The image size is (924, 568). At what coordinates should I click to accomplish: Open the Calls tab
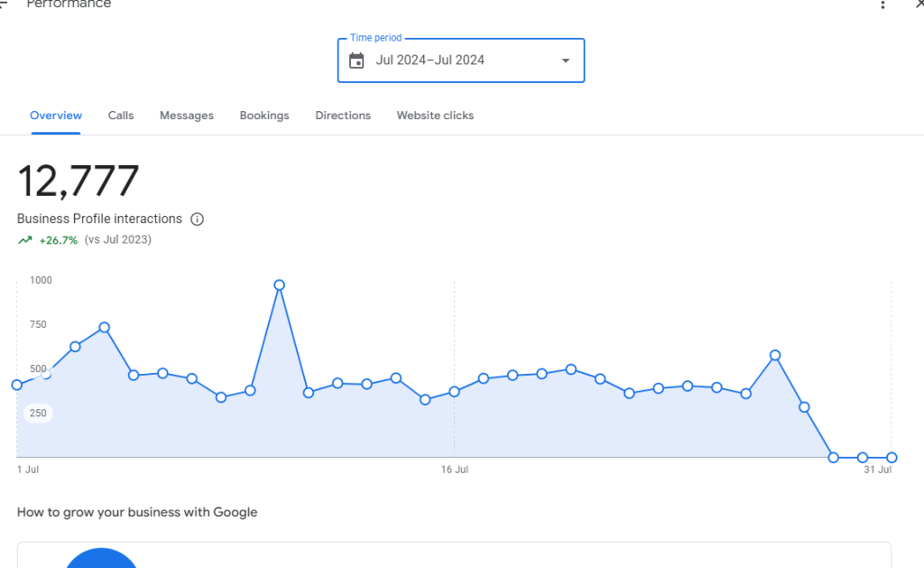click(x=121, y=116)
